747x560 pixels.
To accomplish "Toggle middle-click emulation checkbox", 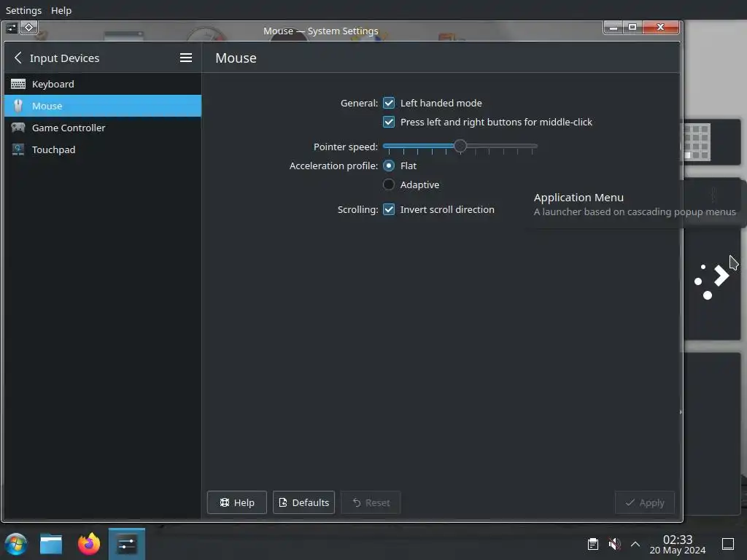I will tap(389, 122).
